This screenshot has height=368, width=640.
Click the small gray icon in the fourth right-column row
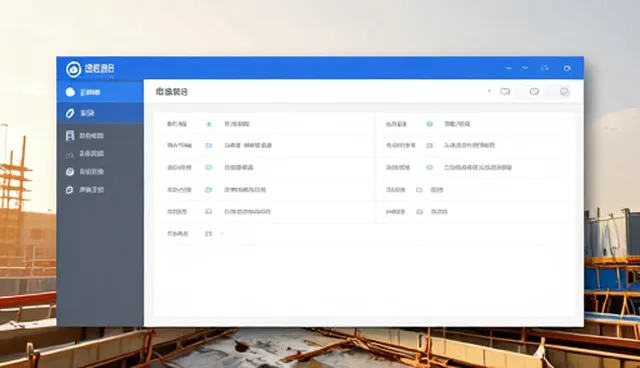pyautogui.click(x=419, y=190)
